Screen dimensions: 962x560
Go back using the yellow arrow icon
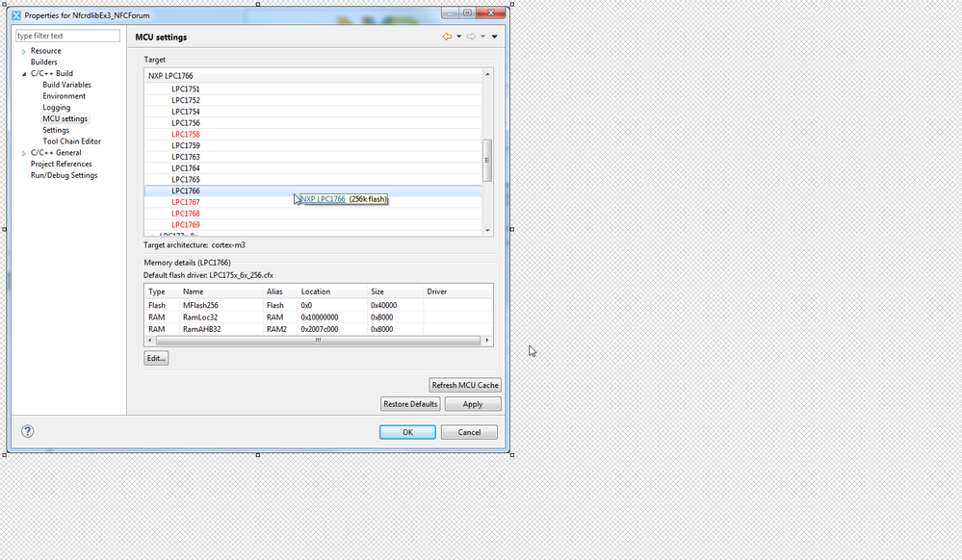[447, 37]
